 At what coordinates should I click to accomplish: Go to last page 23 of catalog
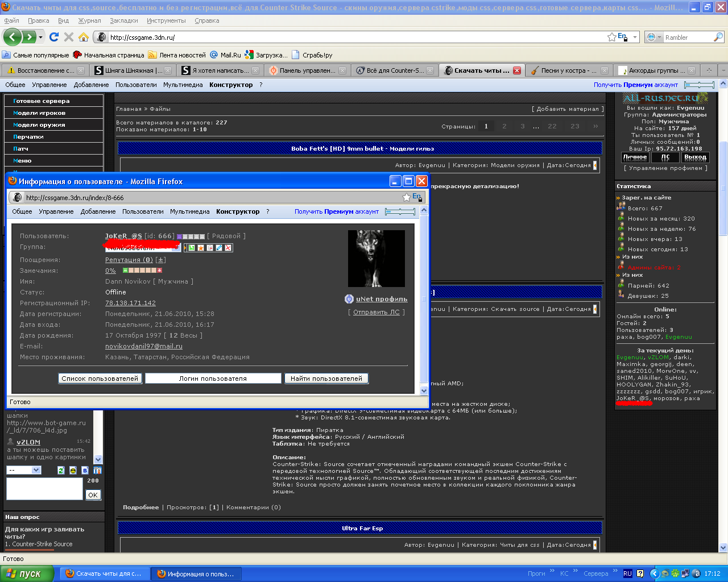click(575, 126)
